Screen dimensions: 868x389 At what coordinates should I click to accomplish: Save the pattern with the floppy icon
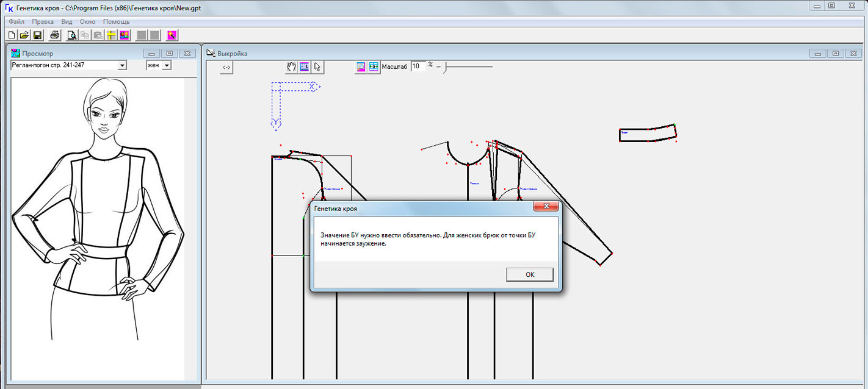coord(37,35)
